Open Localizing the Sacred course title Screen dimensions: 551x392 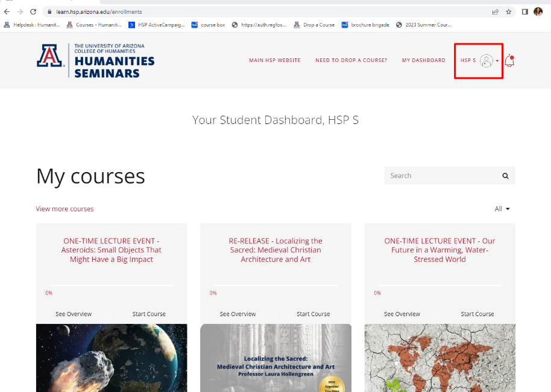(275, 250)
